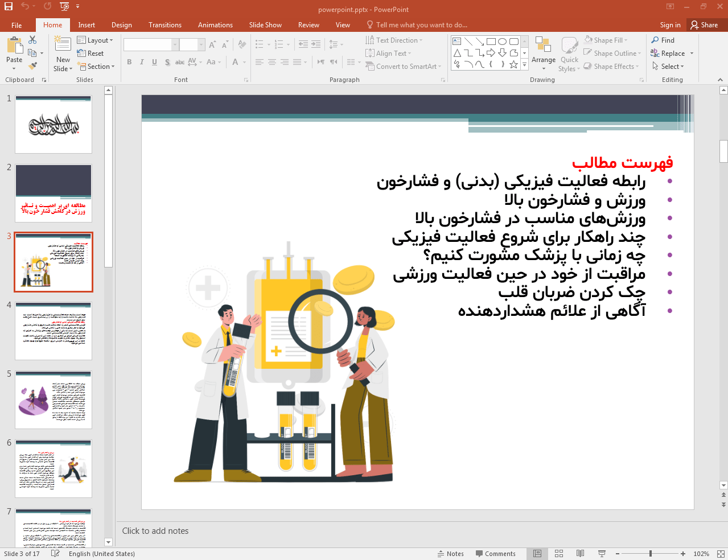Open the Section dropdown
Image resolution: width=728 pixels, height=560 pixels.
pos(96,67)
